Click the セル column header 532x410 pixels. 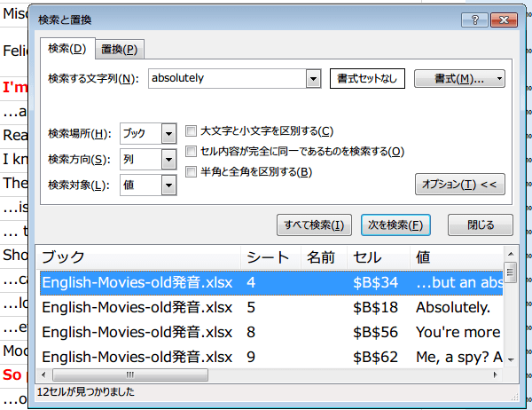(379, 257)
